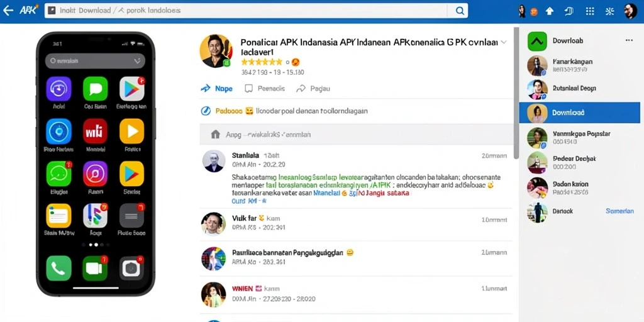Tap the green messages icon on phone
Screen dimensions: 644x322
96,89
